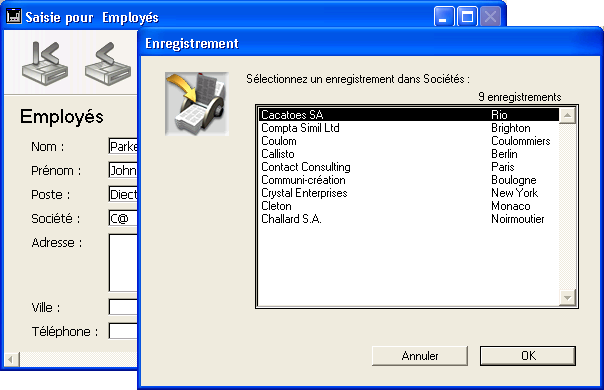Pick the Communi-création entry

coord(408,180)
